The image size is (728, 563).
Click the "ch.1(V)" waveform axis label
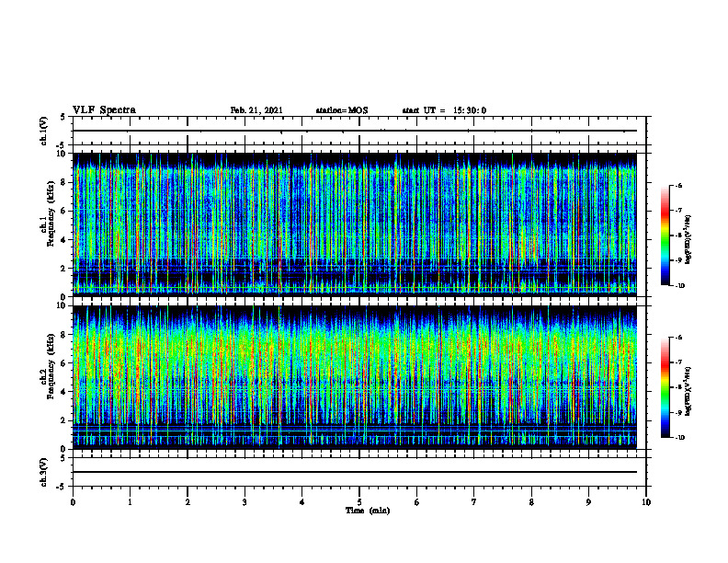[x=44, y=131]
